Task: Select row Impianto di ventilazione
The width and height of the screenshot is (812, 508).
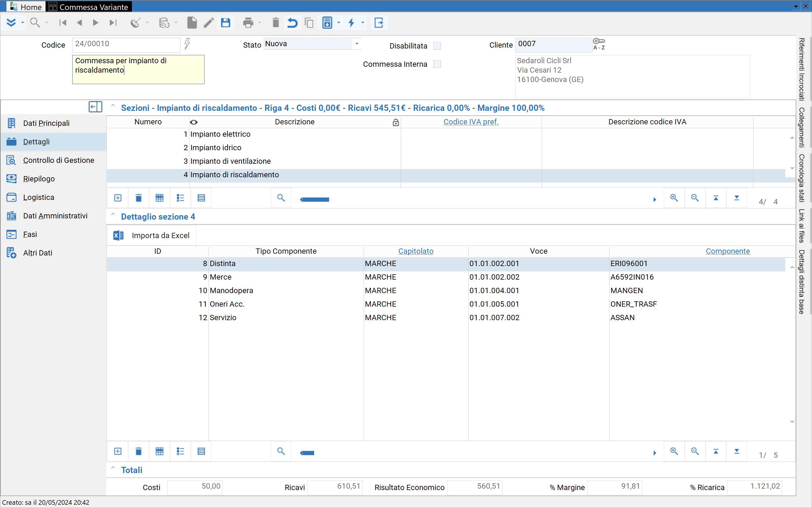Action: (x=446, y=161)
